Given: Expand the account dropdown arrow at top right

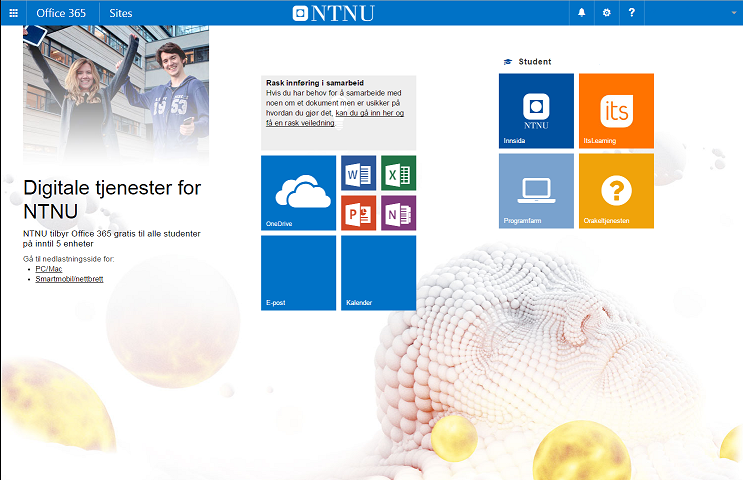Looking at the screenshot, I should coord(734,13).
